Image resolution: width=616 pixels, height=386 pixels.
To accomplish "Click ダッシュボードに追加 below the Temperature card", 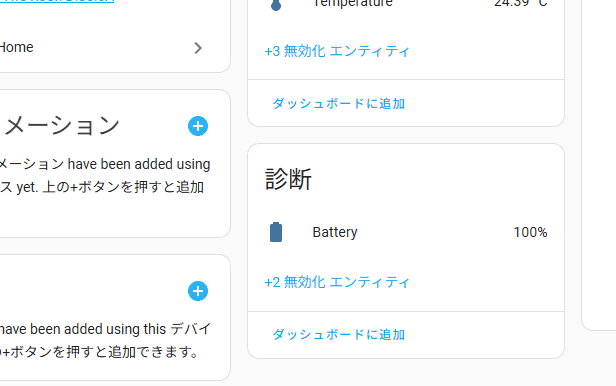I will (x=339, y=104).
